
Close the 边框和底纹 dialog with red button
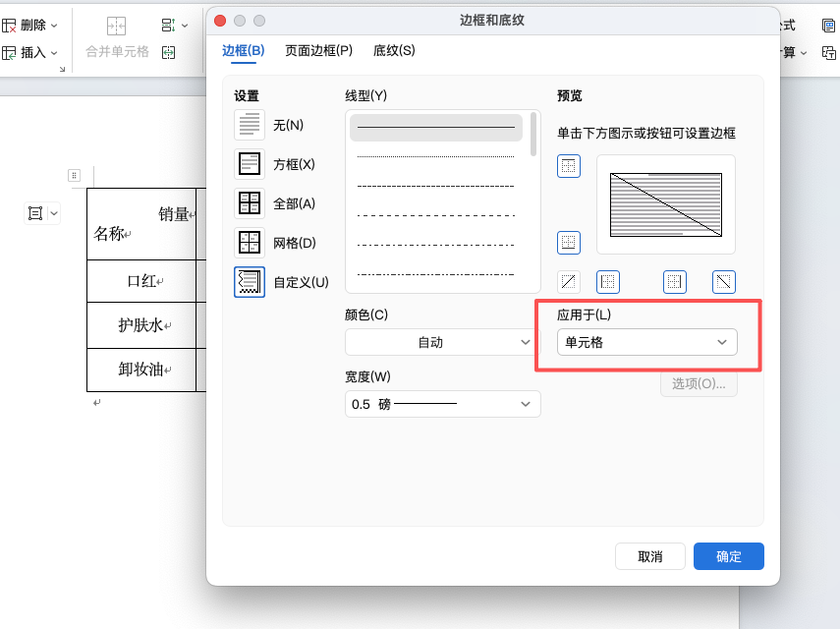(x=220, y=21)
